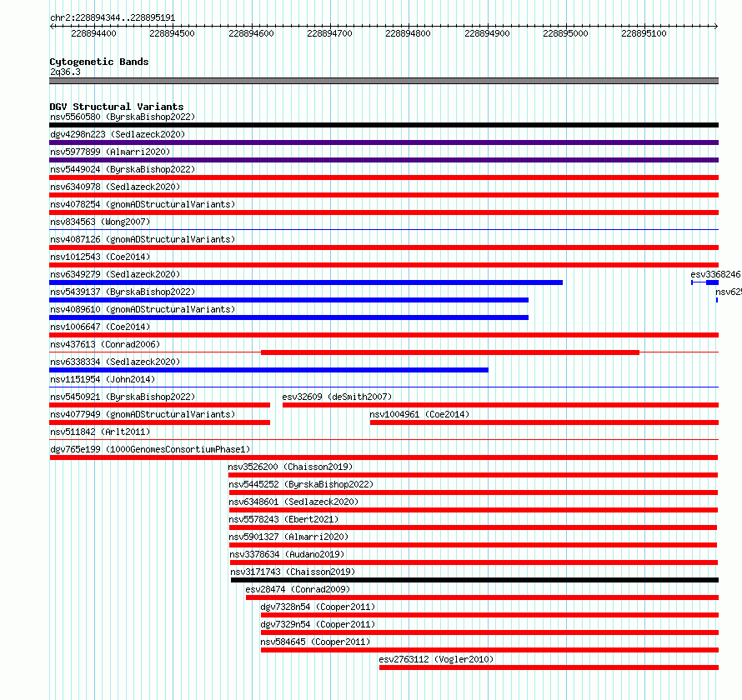Select the esv32609 (deSmith2007) label
Viewport: 742px width, 700px height.
pos(337,397)
